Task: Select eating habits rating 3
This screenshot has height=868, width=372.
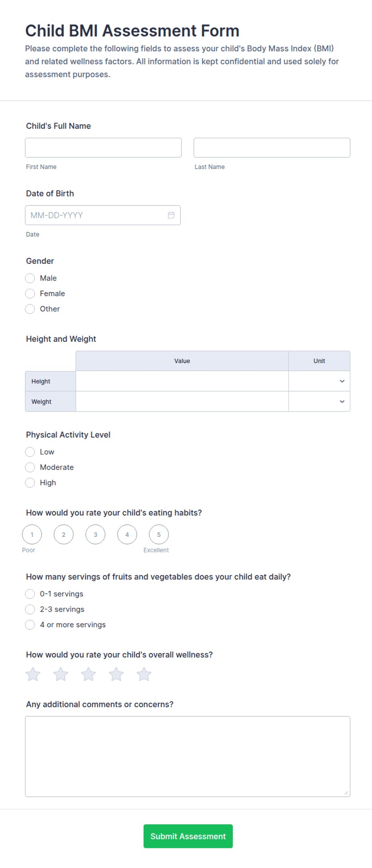Action: click(96, 534)
